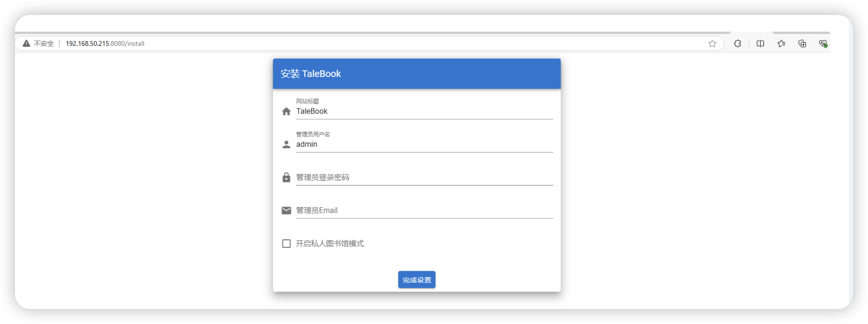868x324 pixels.
Task: Click the 不安全 label in address bar
Action: (x=44, y=43)
